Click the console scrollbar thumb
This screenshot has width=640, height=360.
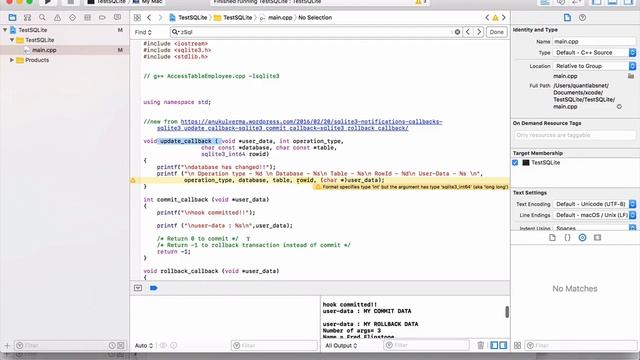[x=507, y=312]
